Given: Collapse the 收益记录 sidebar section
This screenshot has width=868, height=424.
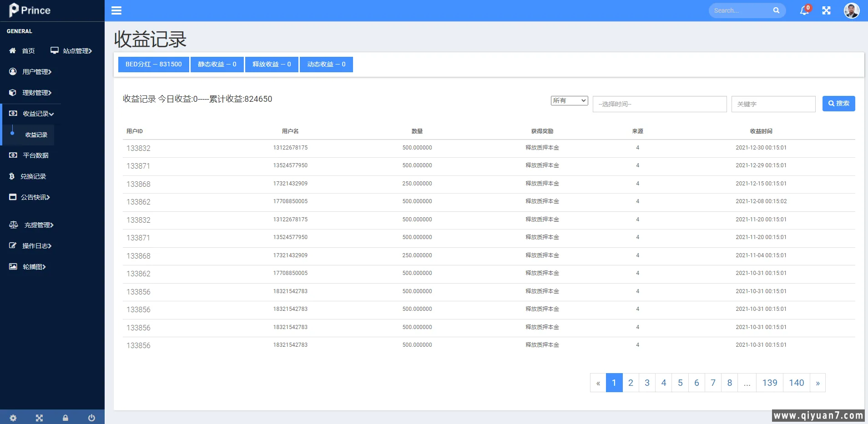Looking at the screenshot, I should [38, 114].
